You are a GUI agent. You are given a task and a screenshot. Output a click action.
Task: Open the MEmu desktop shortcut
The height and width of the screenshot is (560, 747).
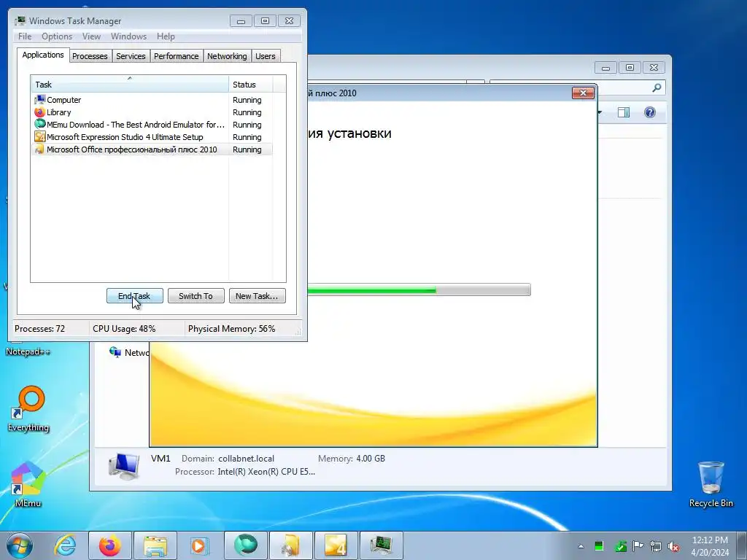[28, 484]
